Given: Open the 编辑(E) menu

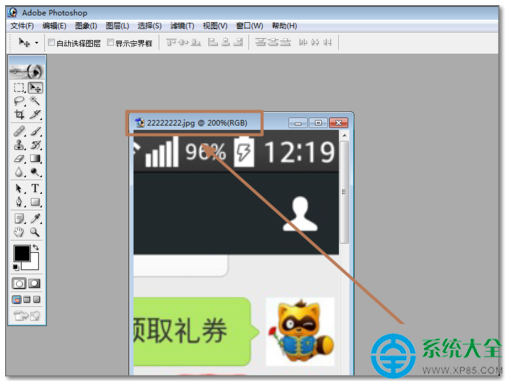Looking at the screenshot, I should pyautogui.click(x=54, y=26).
